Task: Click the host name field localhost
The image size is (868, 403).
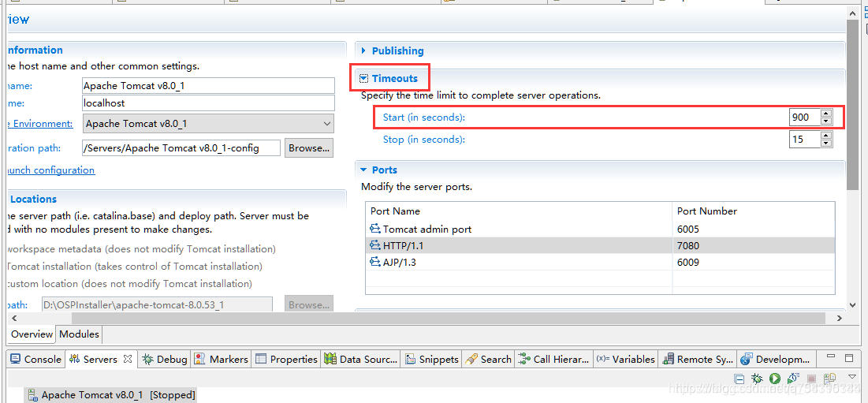Action: 208,103
